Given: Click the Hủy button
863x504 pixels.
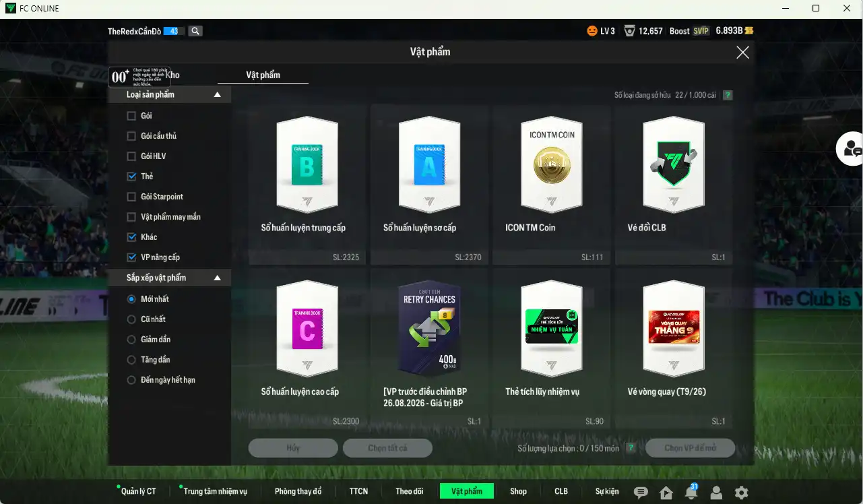Looking at the screenshot, I should (x=293, y=448).
